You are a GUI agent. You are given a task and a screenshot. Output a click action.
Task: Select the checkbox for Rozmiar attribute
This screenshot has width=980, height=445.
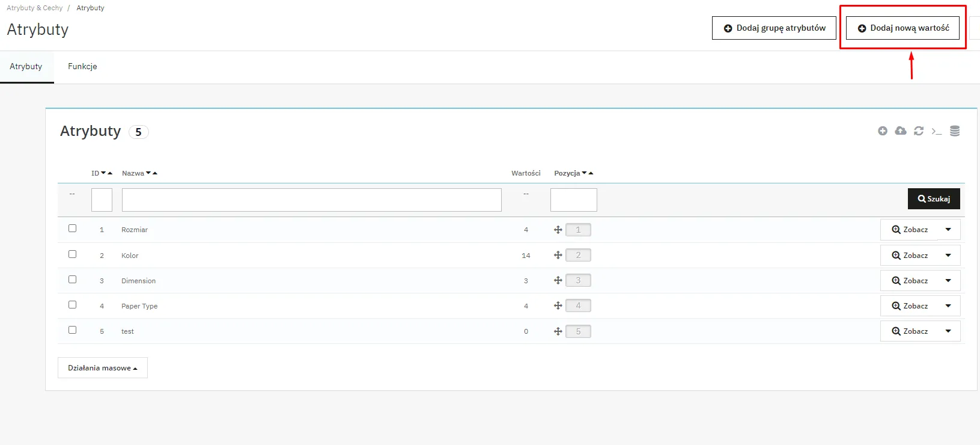[73, 229]
